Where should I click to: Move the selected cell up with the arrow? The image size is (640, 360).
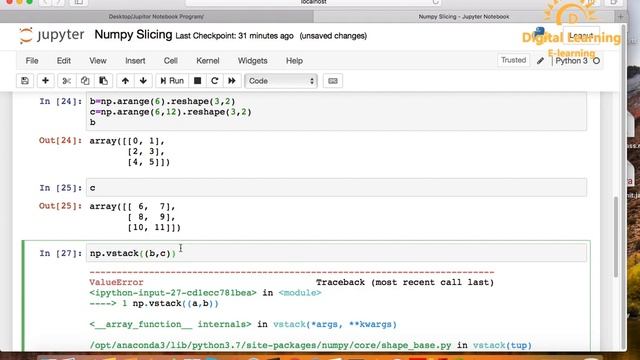tap(125, 81)
